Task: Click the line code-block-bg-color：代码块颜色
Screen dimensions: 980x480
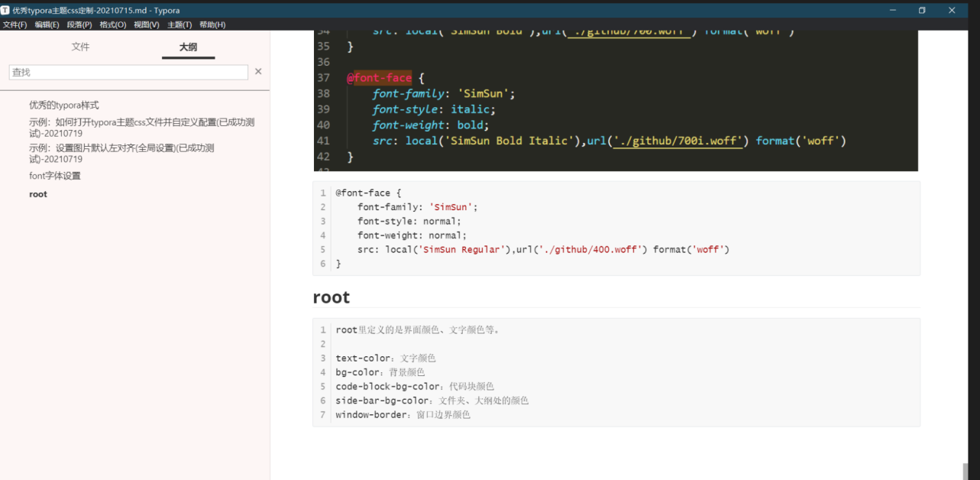Action: tap(415, 387)
